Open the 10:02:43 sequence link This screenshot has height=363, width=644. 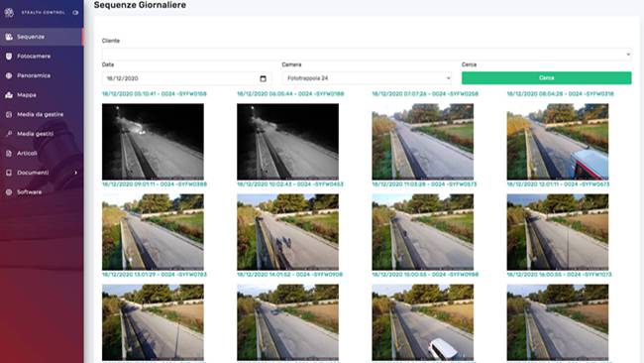(290, 184)
